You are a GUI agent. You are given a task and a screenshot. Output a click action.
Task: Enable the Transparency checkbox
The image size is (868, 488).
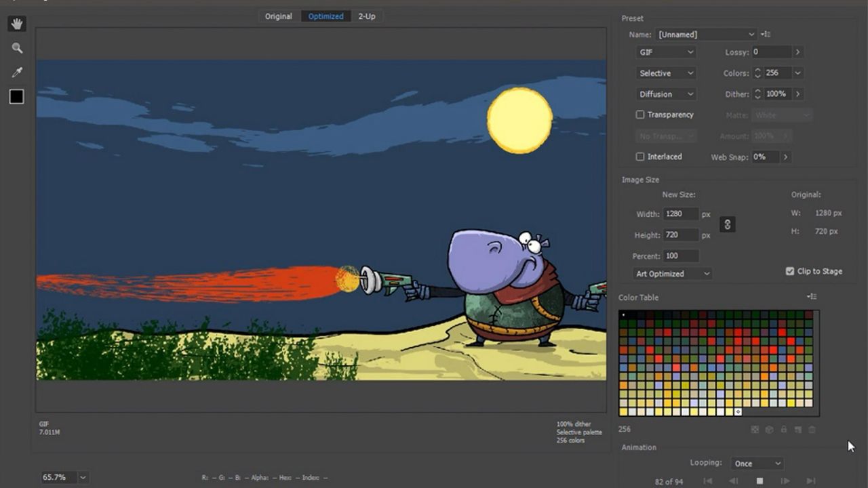click(639, 115)
